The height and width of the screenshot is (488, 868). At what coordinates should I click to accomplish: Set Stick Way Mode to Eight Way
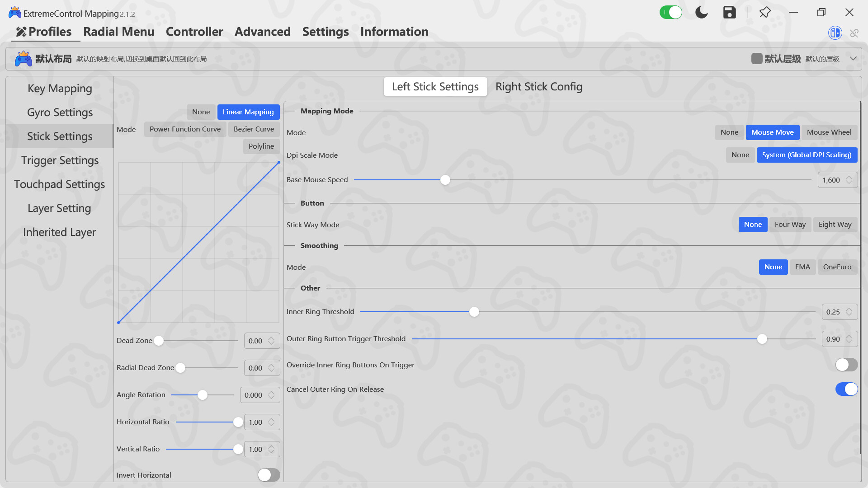point(835,225)
